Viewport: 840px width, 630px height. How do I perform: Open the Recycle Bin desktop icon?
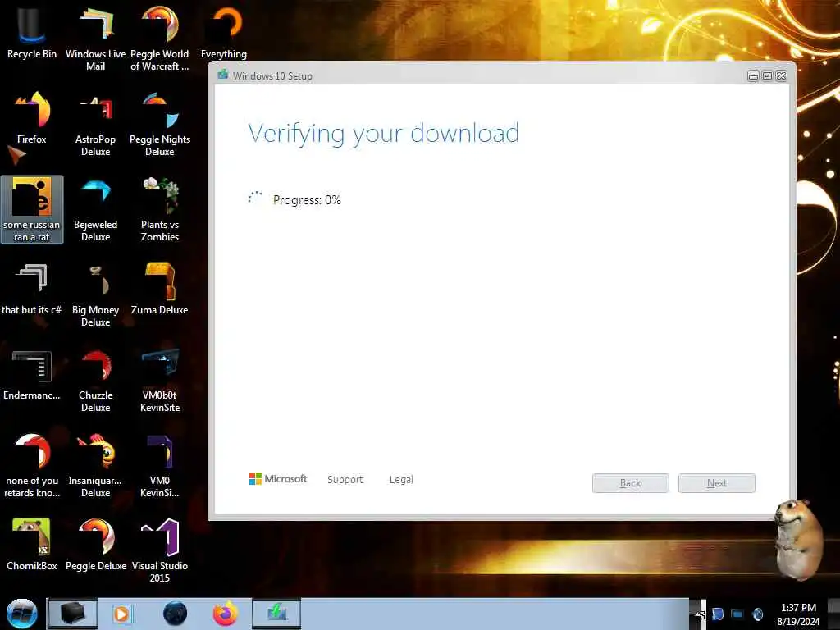pyautogui.click(x=32, y=32)
